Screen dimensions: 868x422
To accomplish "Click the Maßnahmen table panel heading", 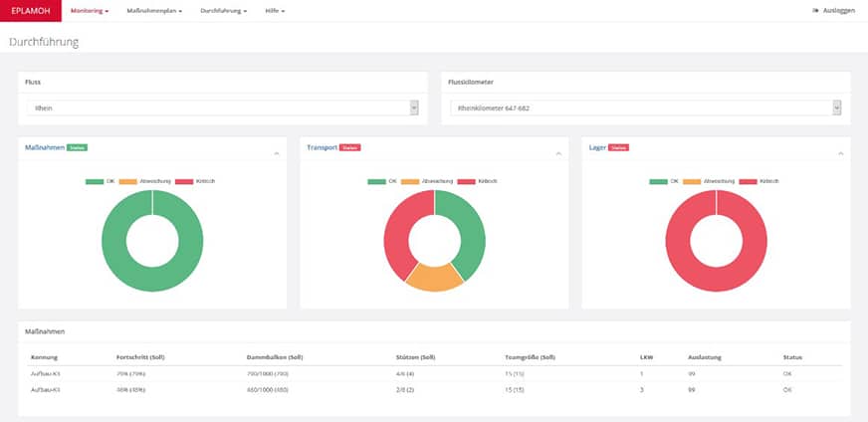I will point(45,331).
